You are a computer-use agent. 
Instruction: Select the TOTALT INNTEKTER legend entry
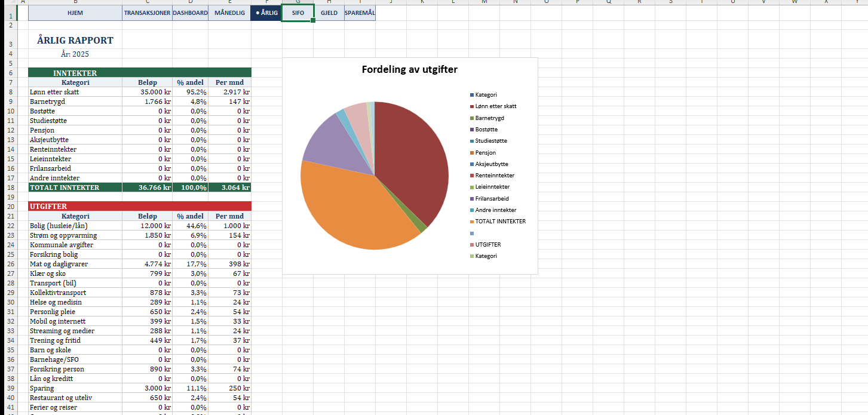[500, 222]
